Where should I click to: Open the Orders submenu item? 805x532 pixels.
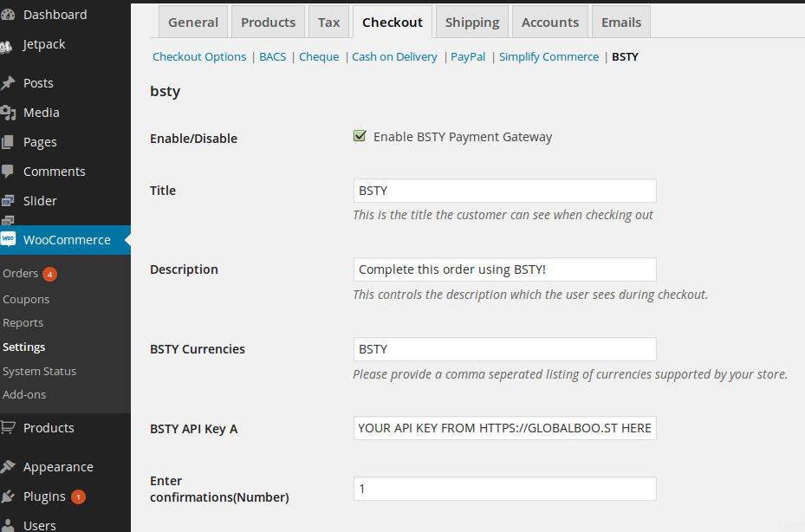click(x=21, y=273)
